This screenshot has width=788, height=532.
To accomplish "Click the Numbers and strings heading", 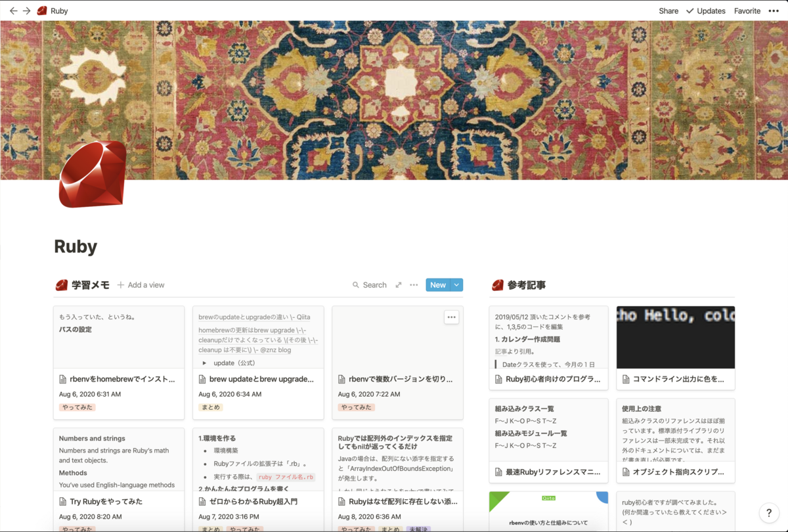I will pyautogui.click(x=92, y=438).
